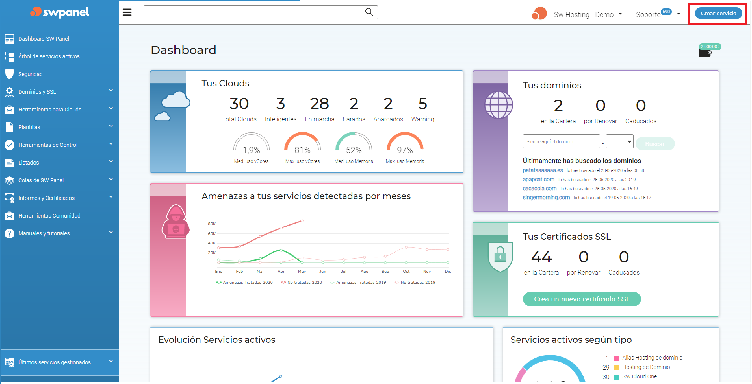The width and height of the screenshot is (752, 384).
Task: Click the domain search Buscar button
Action: [655, 143]
